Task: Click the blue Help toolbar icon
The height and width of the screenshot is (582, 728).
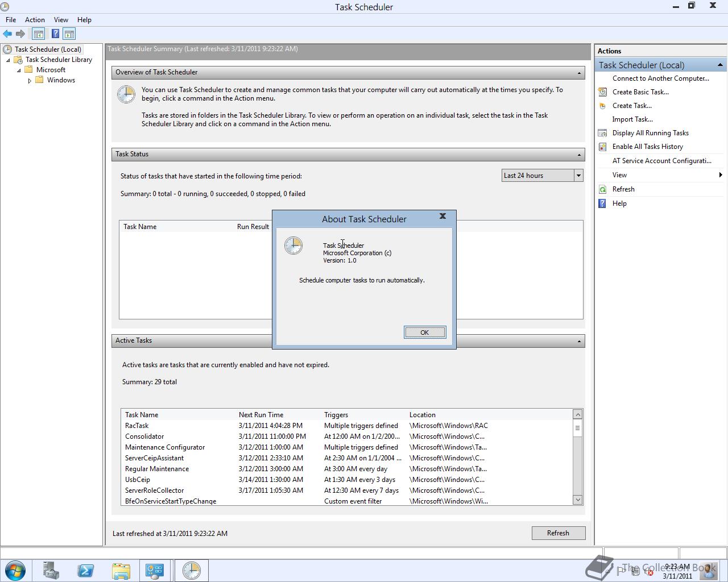Action: point(55,34)
